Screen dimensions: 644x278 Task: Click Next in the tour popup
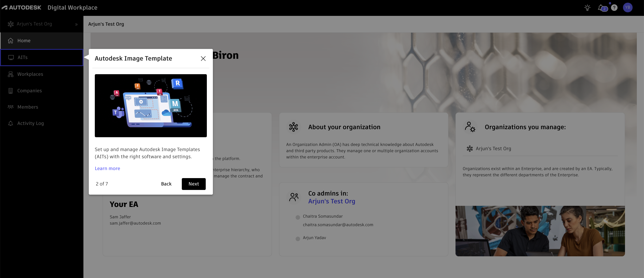193,184
